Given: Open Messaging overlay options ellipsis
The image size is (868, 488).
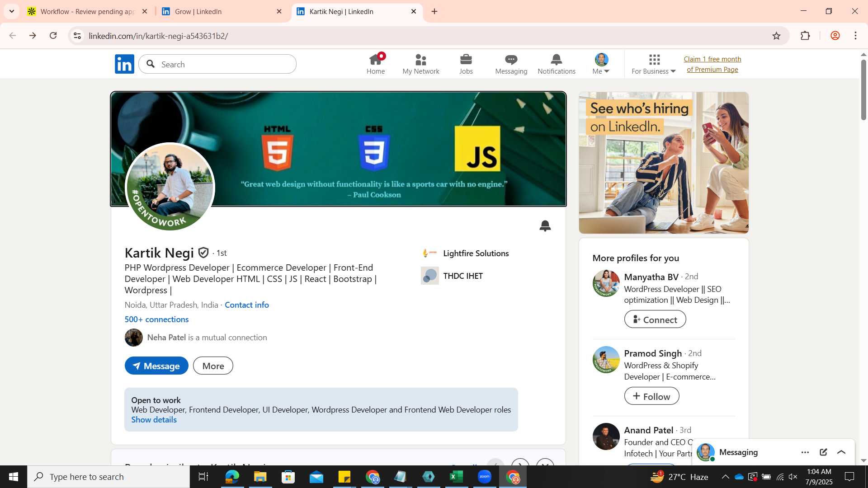Looking at the screenshot, I should click(805, 452).
